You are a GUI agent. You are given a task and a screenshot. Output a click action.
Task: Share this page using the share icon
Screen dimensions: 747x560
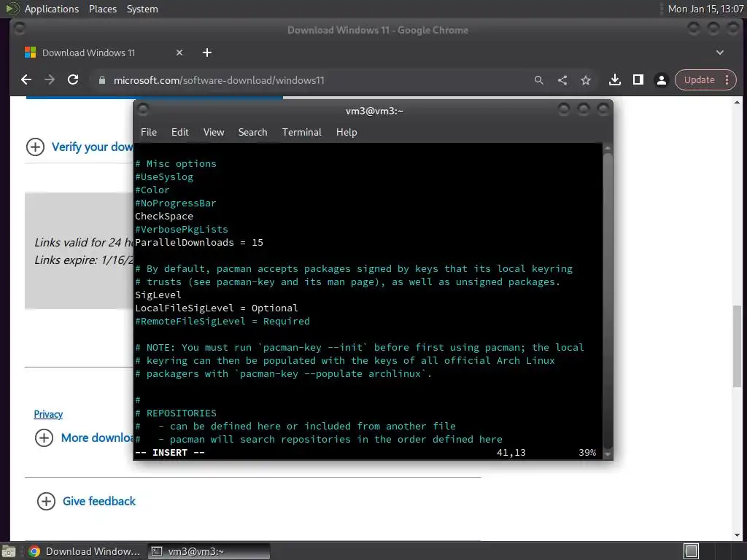[562, 80]
